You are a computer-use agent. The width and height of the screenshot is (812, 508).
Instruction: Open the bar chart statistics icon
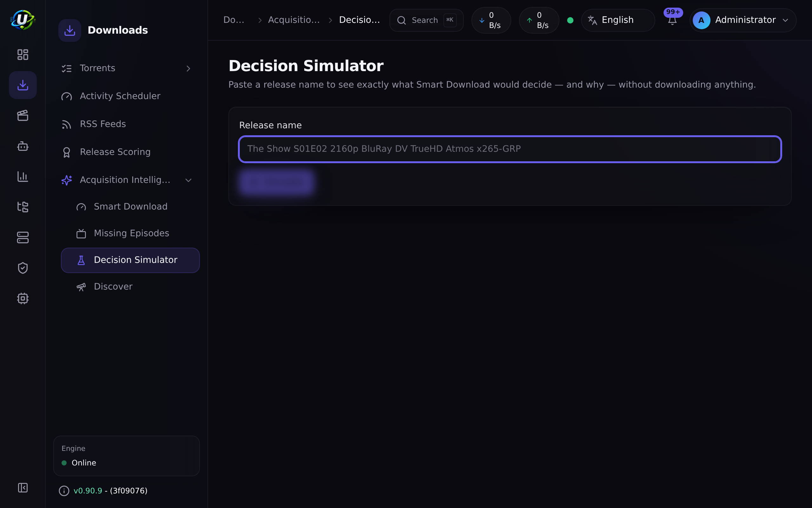23,177
